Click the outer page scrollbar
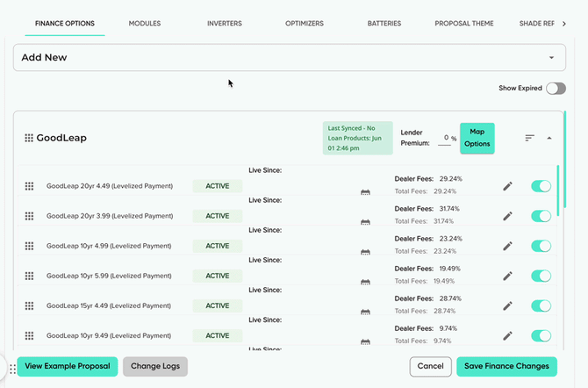Screen dimensions: 588x388 (565, 160)
